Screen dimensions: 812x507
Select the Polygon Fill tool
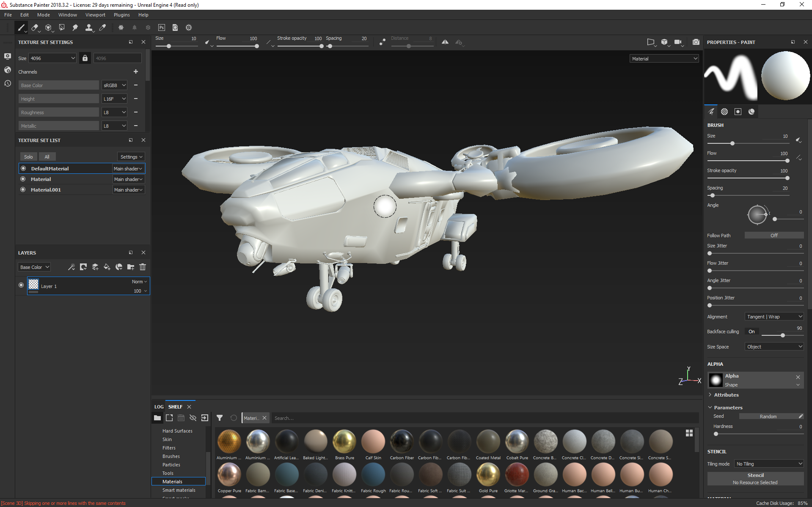[x=62, y=27]
